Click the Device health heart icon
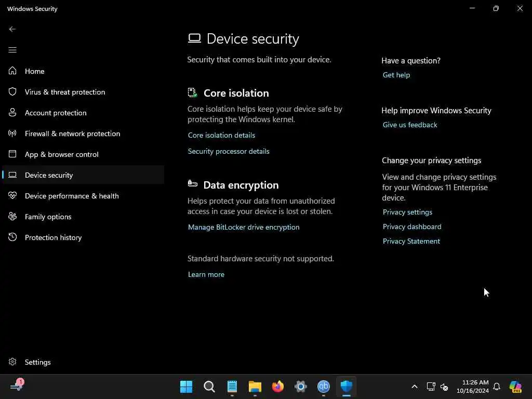The image size is (532, 399). tap(12, 195)
